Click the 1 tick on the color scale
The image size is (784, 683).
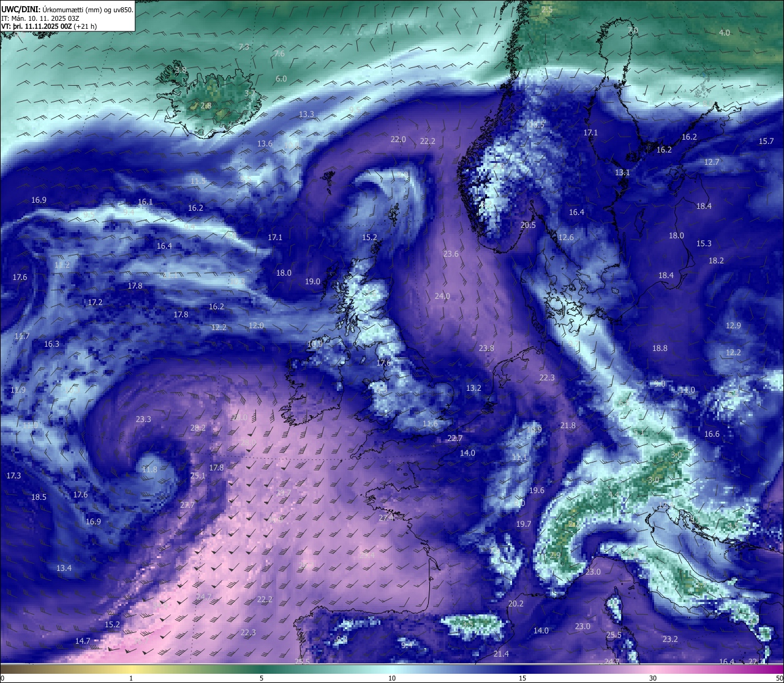click(131, 678)
